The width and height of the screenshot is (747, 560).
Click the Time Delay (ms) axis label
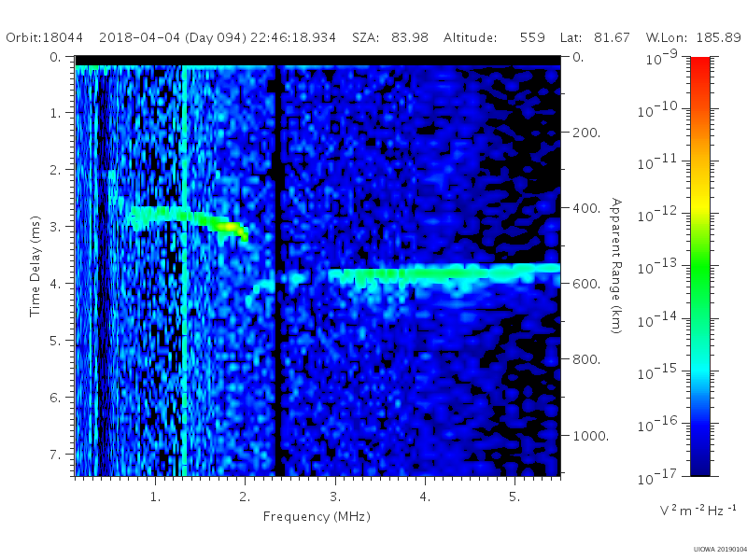coord(35,266)
